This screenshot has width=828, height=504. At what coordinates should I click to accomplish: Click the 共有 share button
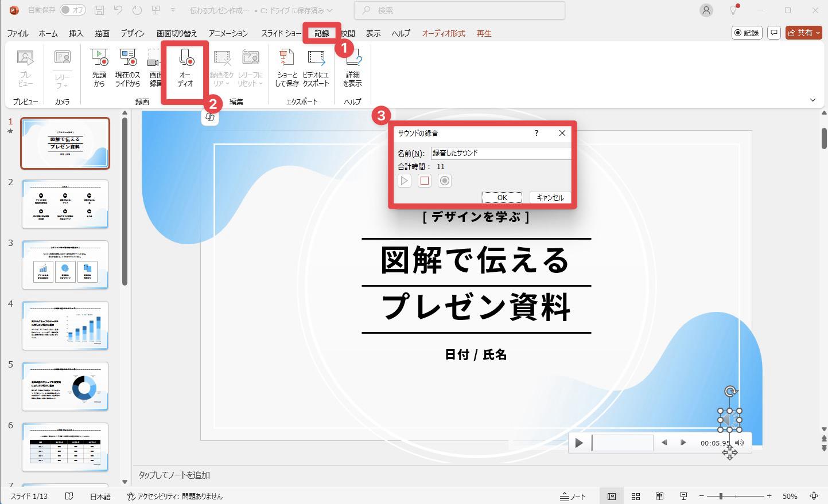[x=804, y=33]
